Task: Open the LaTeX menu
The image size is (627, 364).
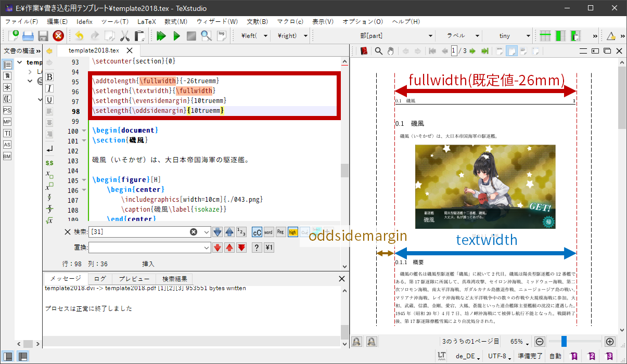Action: tap(147, 21)
